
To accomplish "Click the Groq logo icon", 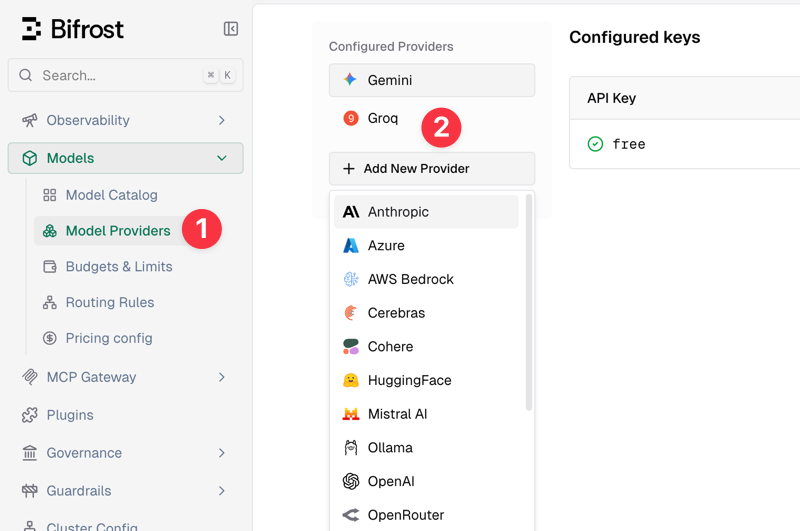I will (351, 118).
